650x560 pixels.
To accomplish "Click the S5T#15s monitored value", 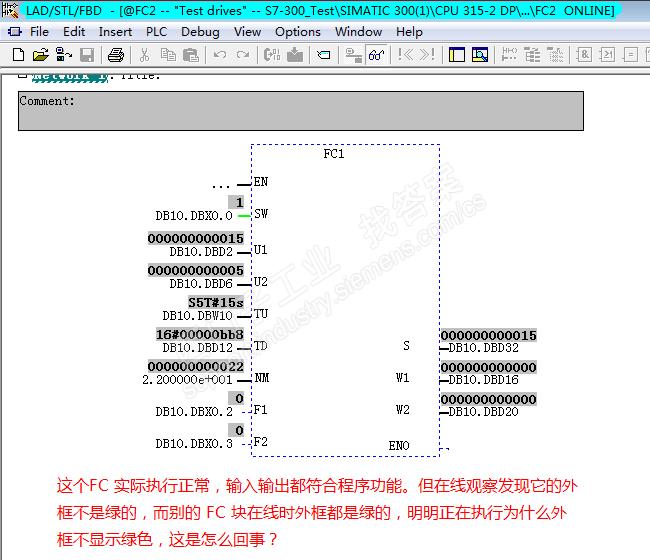I will 216,303.
